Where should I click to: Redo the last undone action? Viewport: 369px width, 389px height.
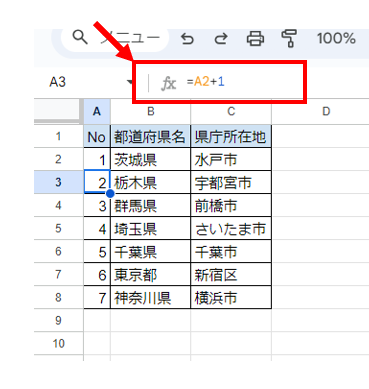point(221,39)
